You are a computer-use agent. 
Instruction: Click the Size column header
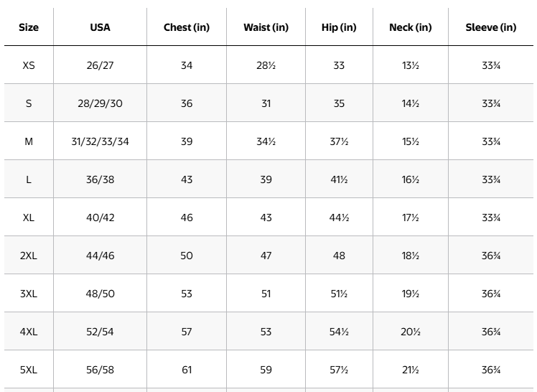tap(29, 27)
